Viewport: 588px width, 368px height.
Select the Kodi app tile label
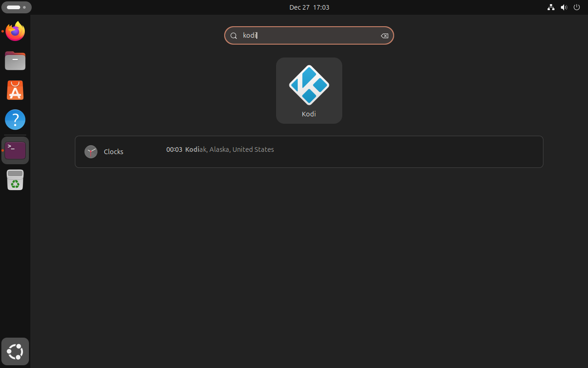point(309,114)
